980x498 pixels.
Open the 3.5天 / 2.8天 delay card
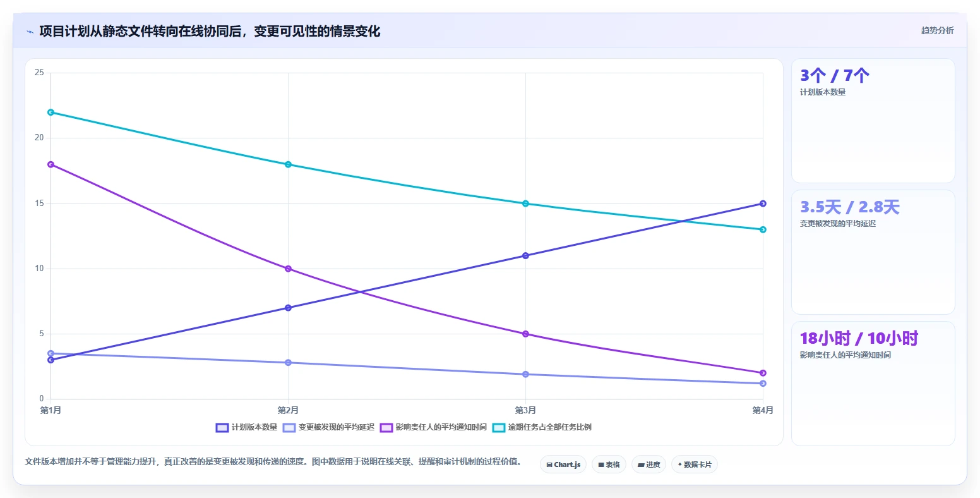pos(873,252)
